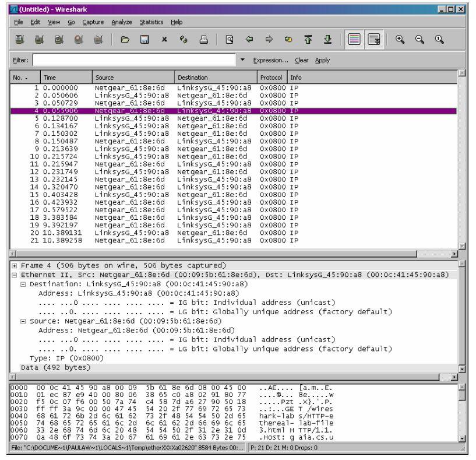The image size is (476, 460).
Task: Jump to the last packet
Action: (328, 40)
